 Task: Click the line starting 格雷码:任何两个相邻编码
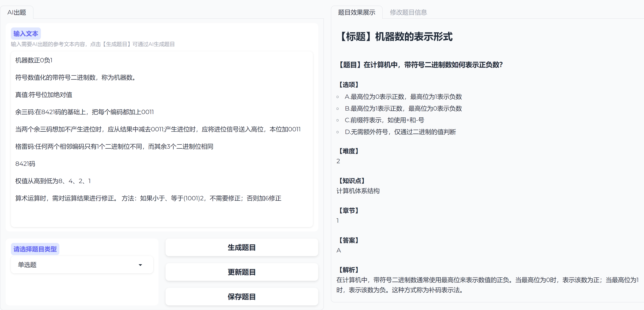[x=114, y=146]
